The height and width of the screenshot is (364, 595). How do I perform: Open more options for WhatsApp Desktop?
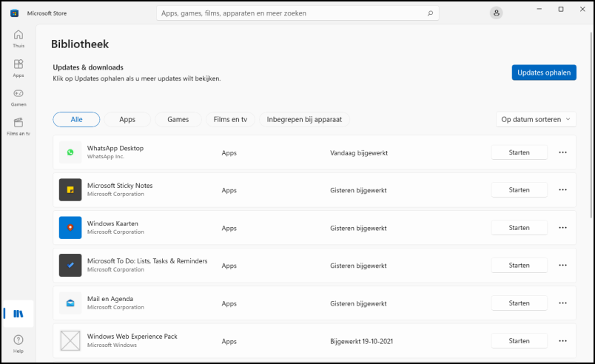562,152
